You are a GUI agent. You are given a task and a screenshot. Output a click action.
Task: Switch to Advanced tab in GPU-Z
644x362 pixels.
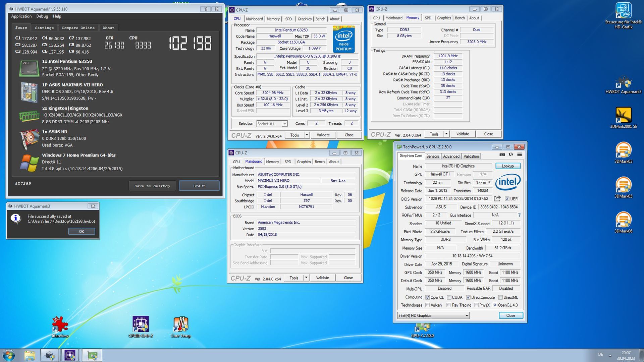(451, 156)
